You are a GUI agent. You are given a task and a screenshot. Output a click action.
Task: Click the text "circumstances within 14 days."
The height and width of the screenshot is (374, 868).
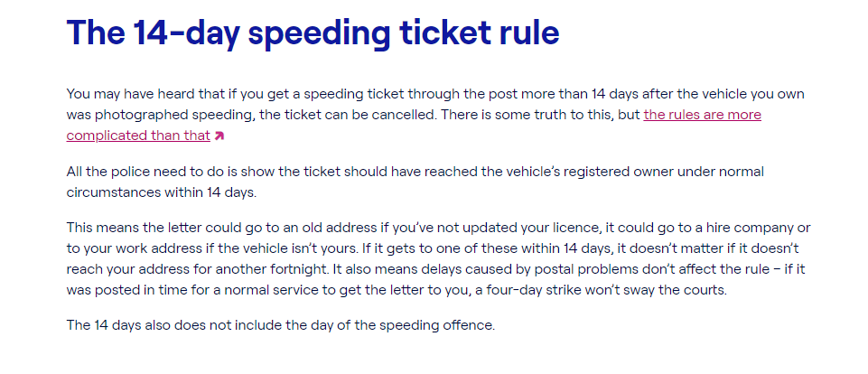click(162, 192)
